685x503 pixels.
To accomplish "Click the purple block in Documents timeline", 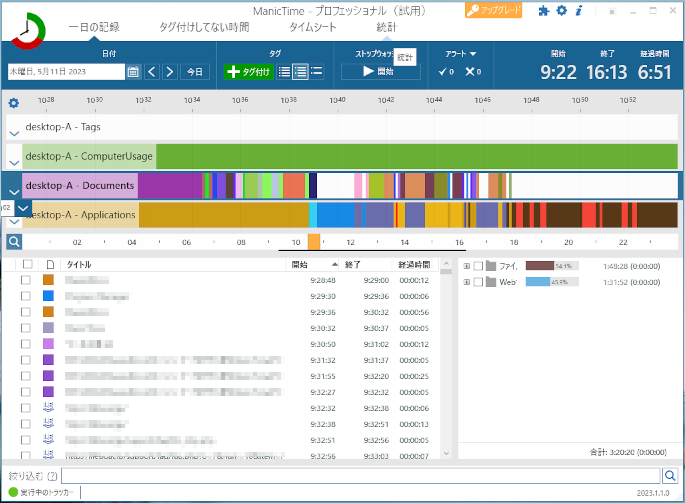I will 170,185.
